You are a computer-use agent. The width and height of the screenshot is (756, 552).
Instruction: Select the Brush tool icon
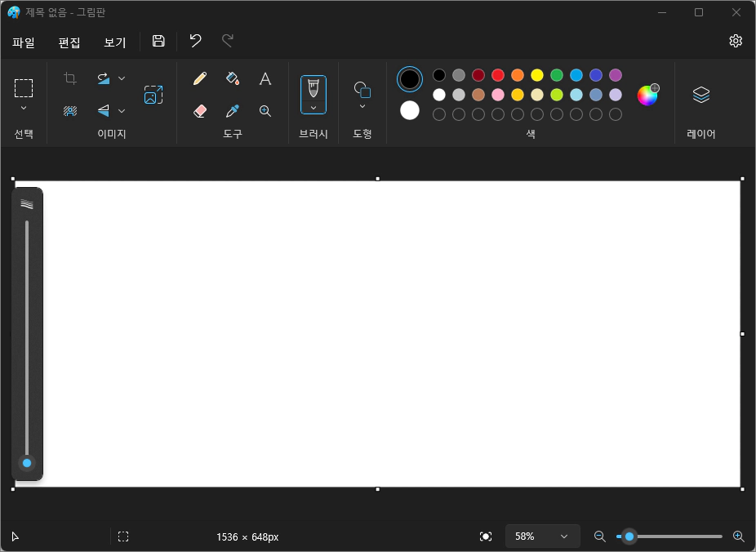point(314,89)
